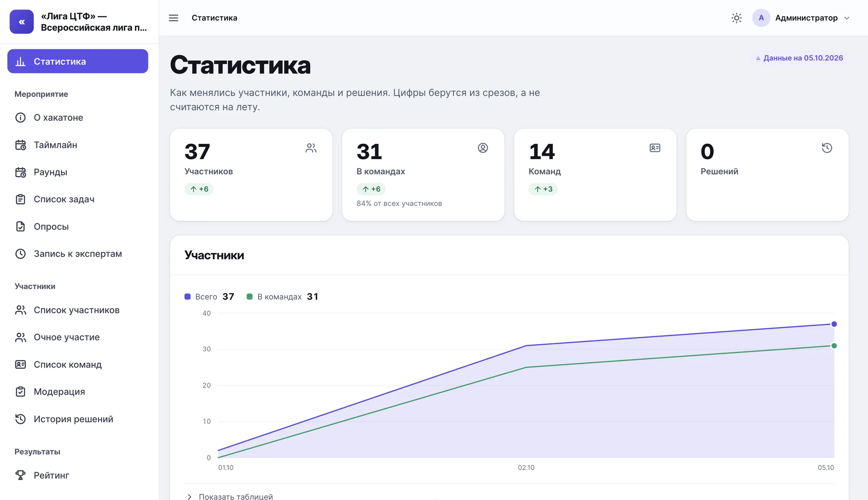
Task: Click the purple endpoint on the chart line
Action: coord(834,324)
